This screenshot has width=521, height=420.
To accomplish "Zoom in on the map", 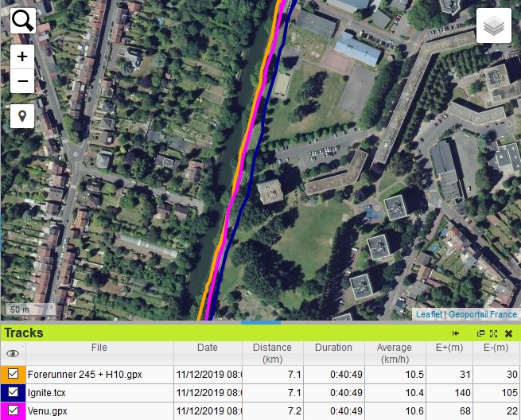I will coord(22,56).
